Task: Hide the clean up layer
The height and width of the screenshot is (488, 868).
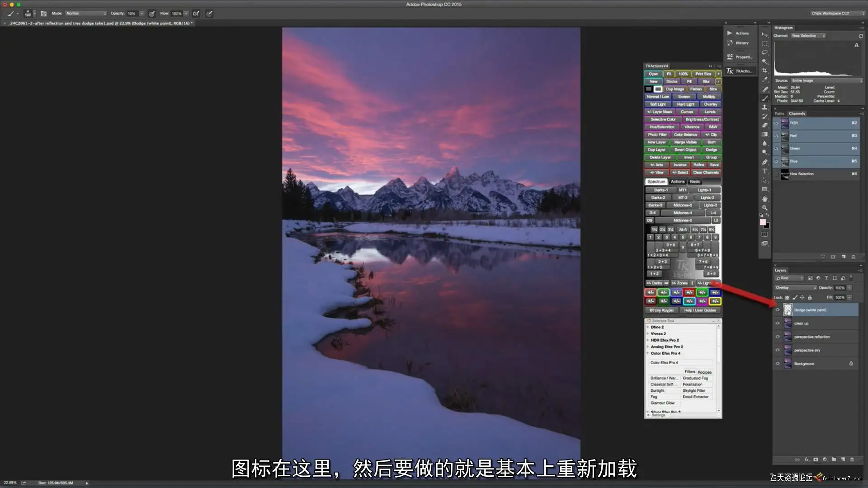Action: (778, 323)
